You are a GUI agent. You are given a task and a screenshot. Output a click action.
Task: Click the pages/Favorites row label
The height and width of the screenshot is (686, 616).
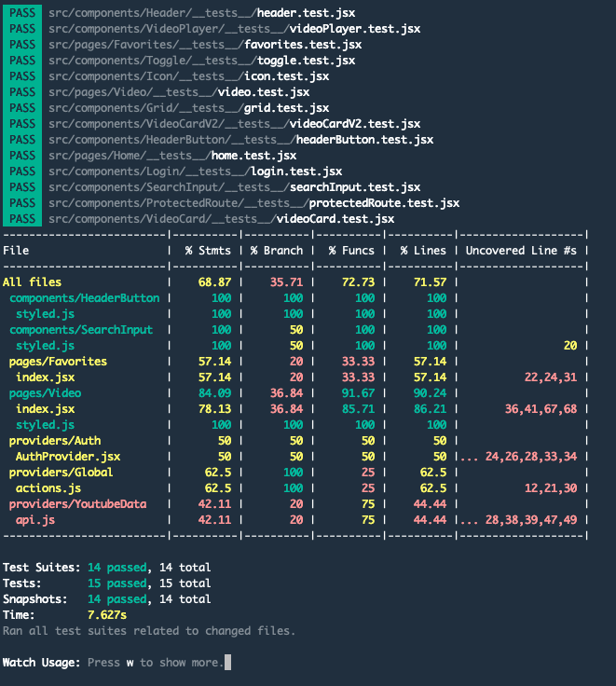[58, 362]
